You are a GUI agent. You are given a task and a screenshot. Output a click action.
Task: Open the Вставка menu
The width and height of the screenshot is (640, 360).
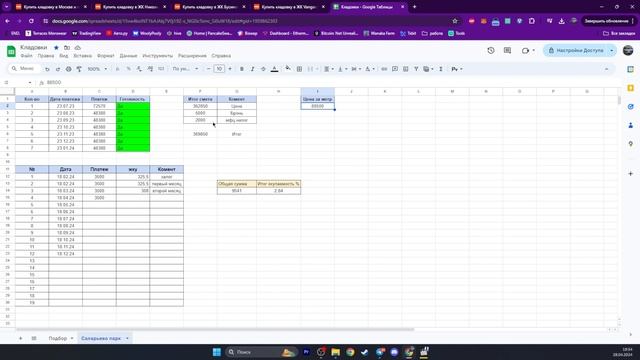click(x=82, y=56)
